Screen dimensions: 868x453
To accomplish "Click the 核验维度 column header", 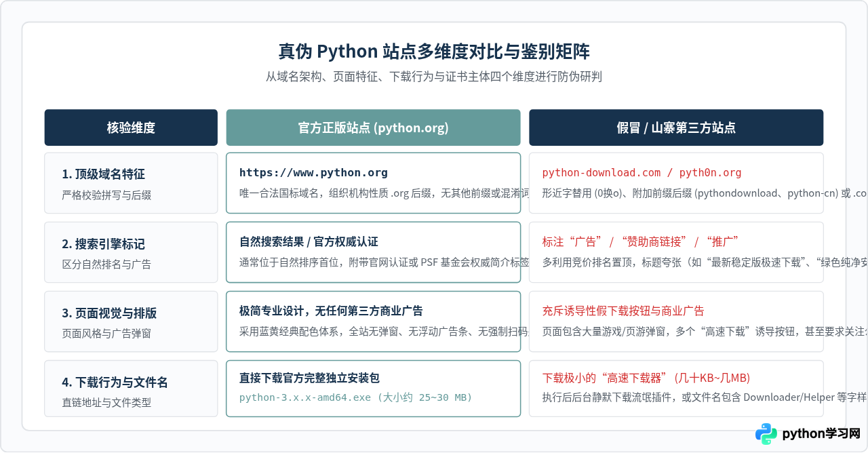I will tap(131, 127).
